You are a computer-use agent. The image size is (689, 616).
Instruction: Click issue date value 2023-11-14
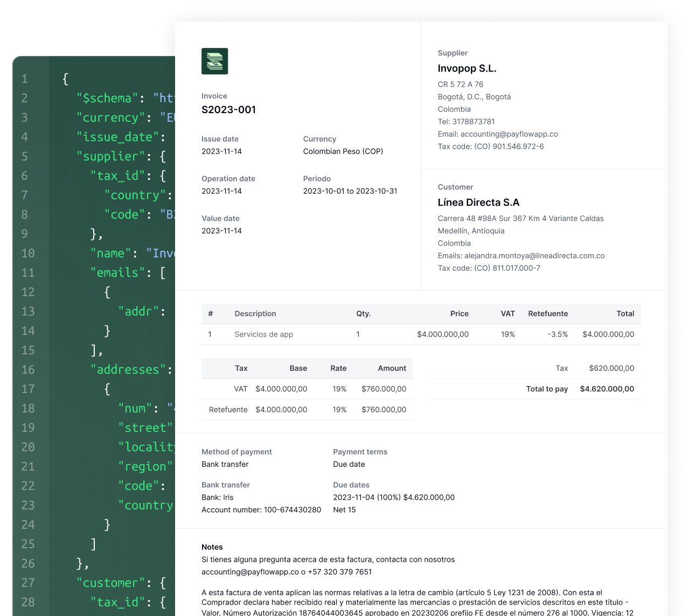tap(221, 151)
